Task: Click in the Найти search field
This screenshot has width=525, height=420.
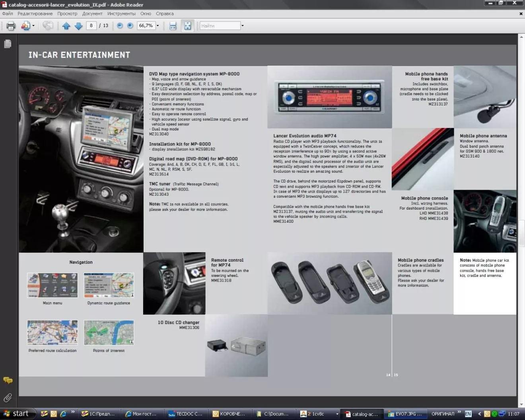Action: point(220,26)
